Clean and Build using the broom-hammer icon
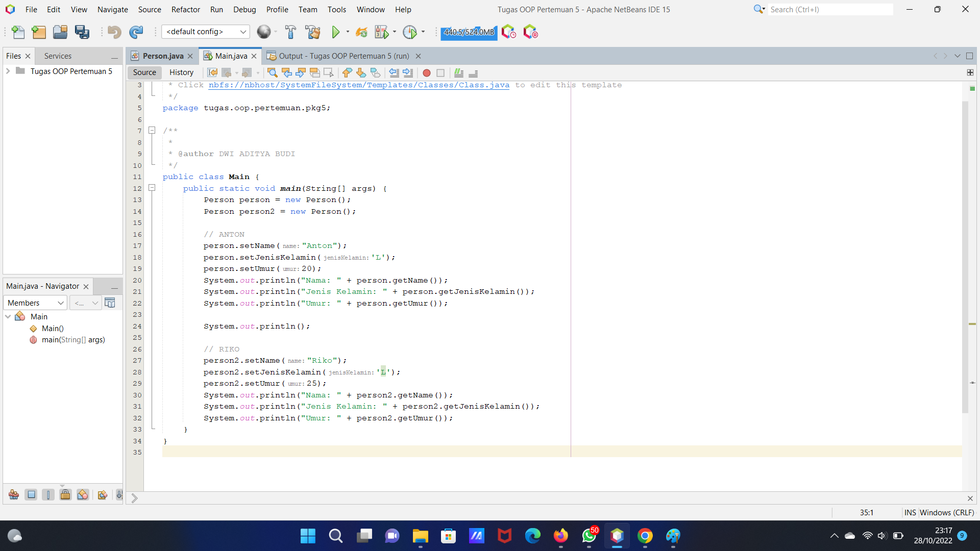The height and width of the screenshot is (551, 980). tap(313, 32)
